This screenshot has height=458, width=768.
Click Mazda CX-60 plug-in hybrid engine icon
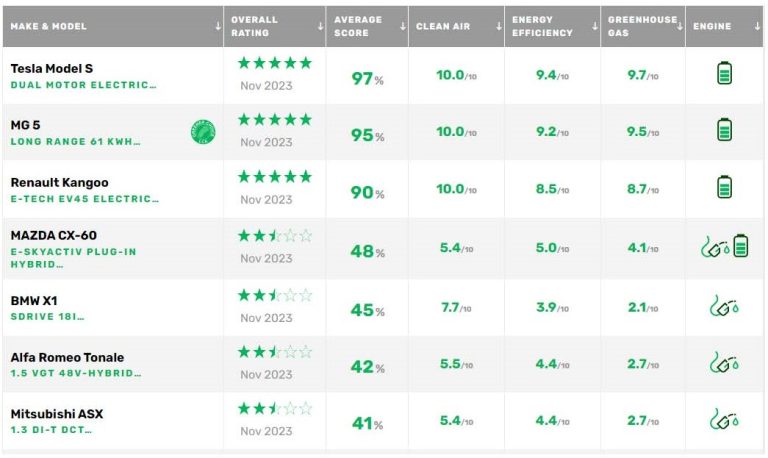point(724,246)
